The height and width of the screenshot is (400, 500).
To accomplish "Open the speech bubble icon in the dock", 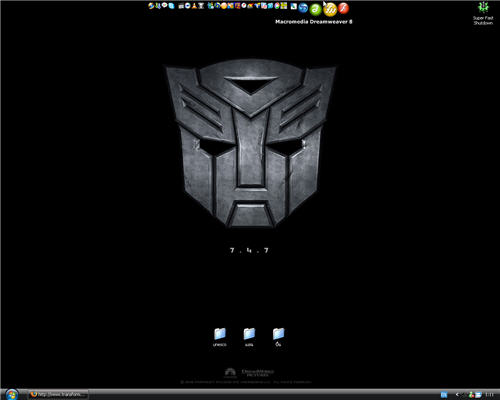I will pos(165,5).
